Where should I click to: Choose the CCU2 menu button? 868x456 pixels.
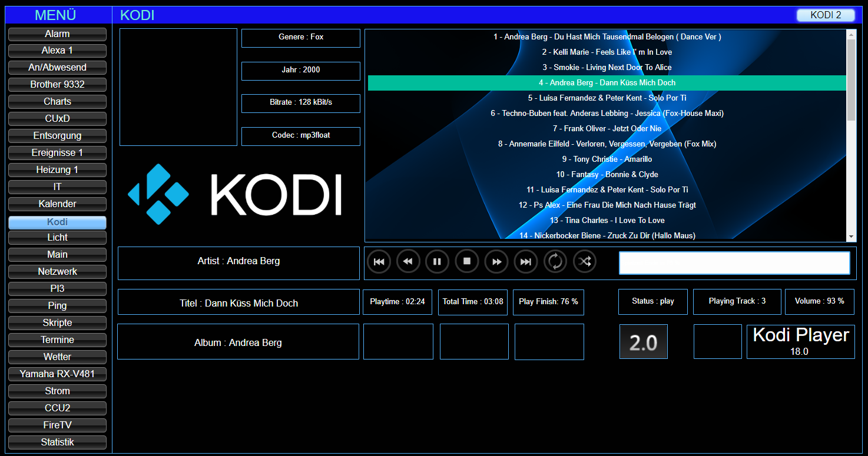pos(57,408)
